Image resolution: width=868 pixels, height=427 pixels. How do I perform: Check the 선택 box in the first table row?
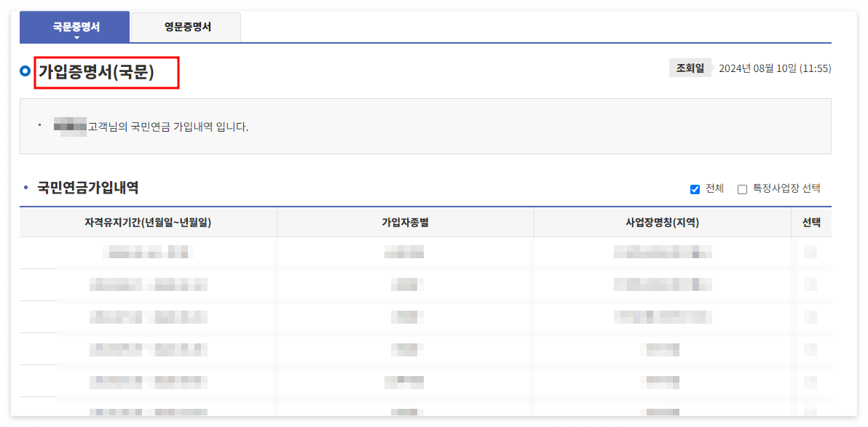point(811,253)
